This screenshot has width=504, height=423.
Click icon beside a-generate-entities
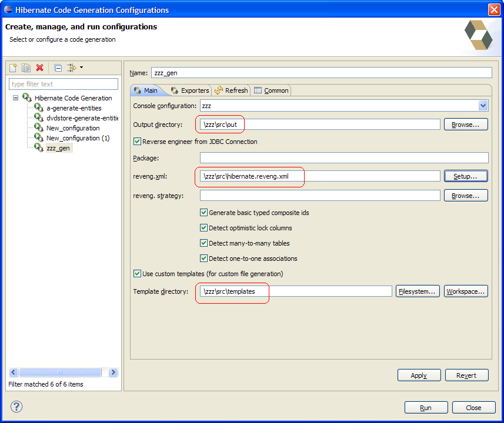click(x=39, y=108)
